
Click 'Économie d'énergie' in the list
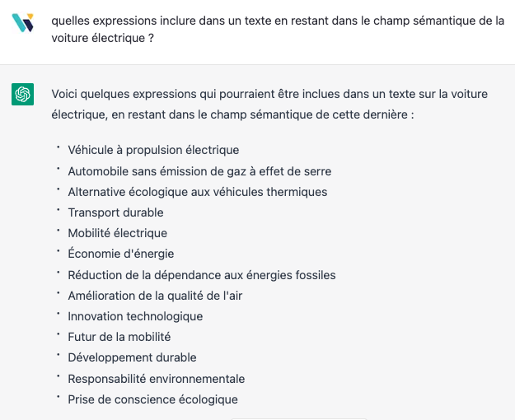[x=121, y=254]
